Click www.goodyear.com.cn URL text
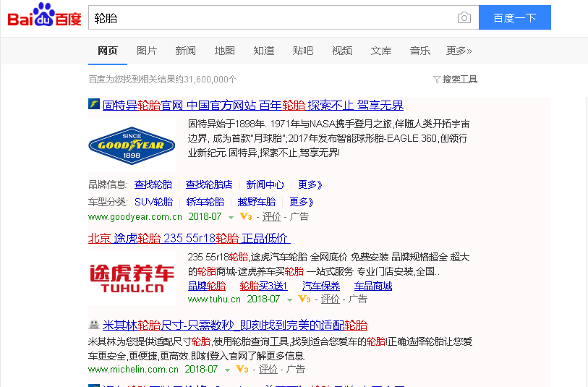The height and width of the screenshot is (387, 588). tap(135, 217)
